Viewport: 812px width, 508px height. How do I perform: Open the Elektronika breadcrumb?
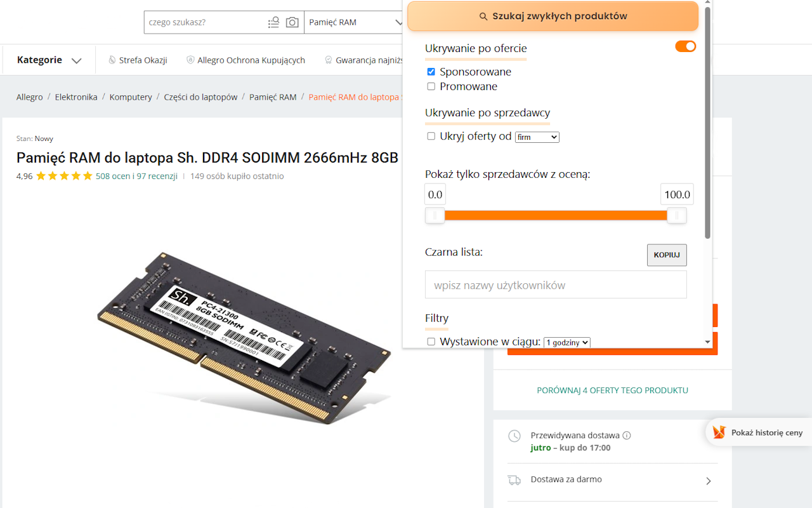tap(76, 97)
